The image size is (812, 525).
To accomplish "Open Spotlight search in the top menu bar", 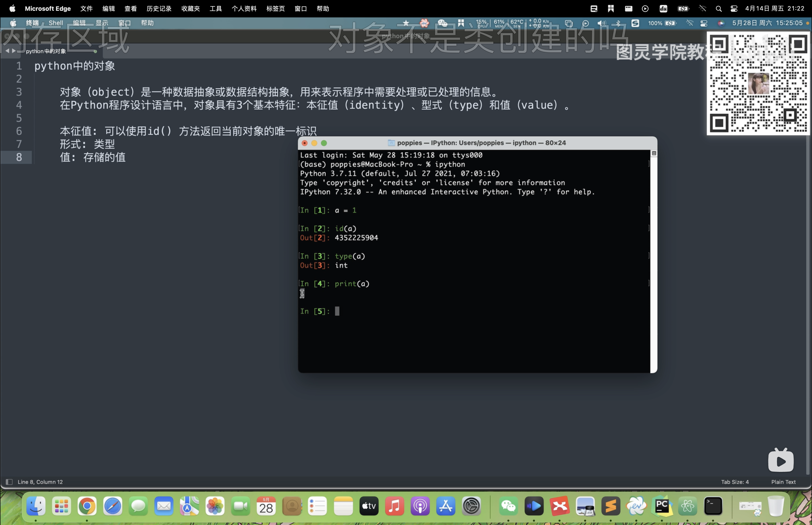I will 718,8.
